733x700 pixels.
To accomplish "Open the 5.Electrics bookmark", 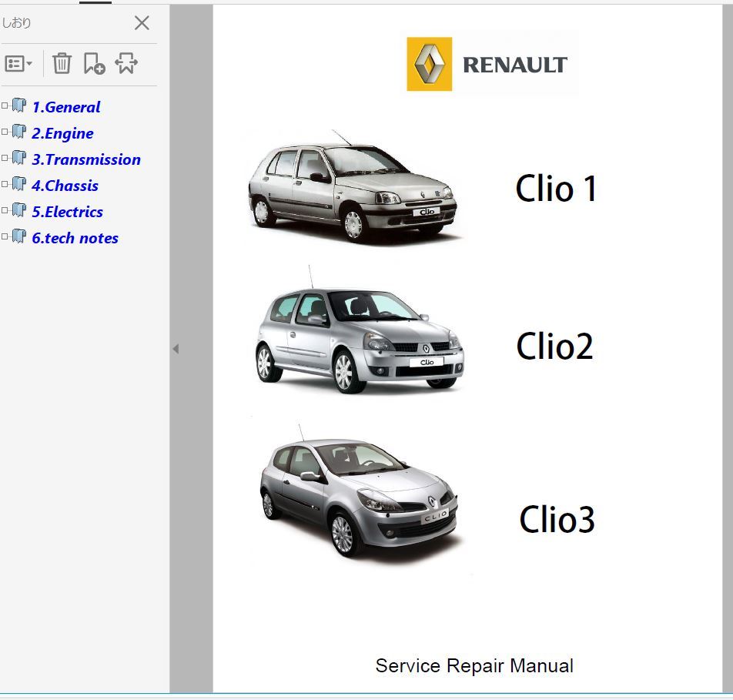I will pos(67,212).
